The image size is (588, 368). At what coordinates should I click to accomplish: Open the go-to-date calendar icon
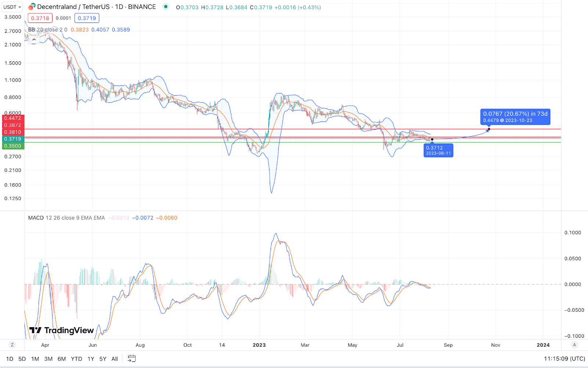[x=132, y=358]
